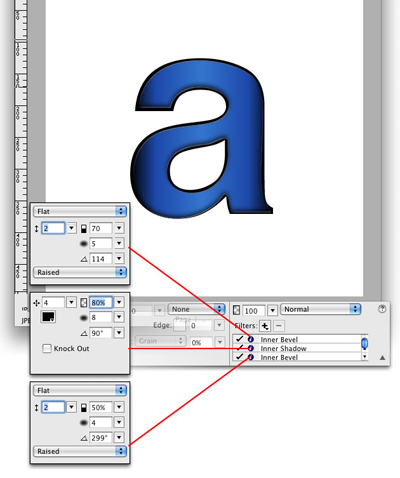Open the dropdown arrow beside the 90° angle
The width and height of the screenshot is (400, 478).
[x=119, y=333]
